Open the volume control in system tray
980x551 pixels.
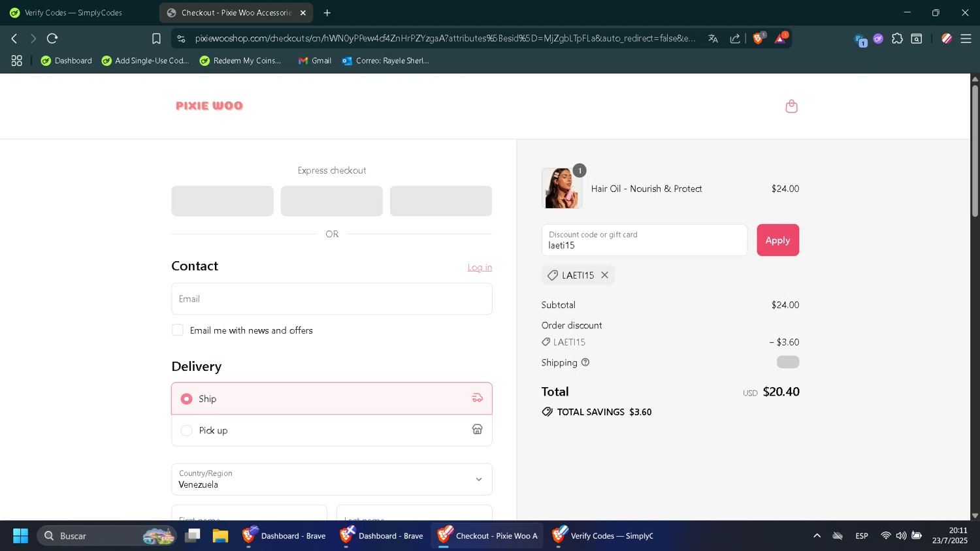click(x=901, y=536)
